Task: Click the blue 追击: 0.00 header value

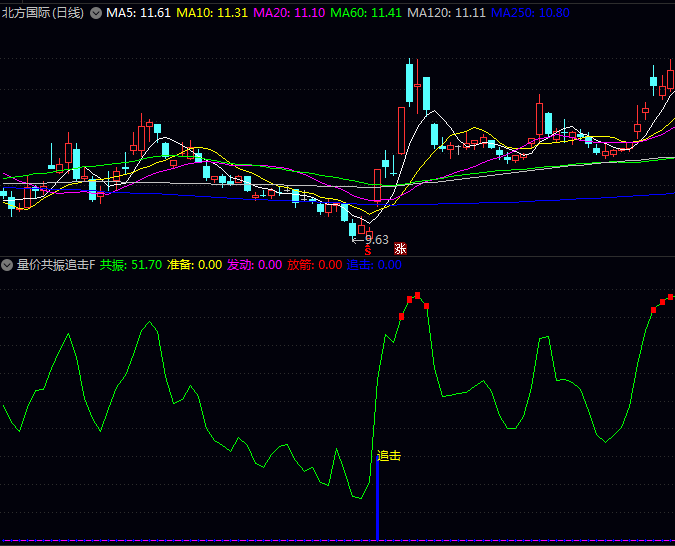Action: tap(374, 265)
